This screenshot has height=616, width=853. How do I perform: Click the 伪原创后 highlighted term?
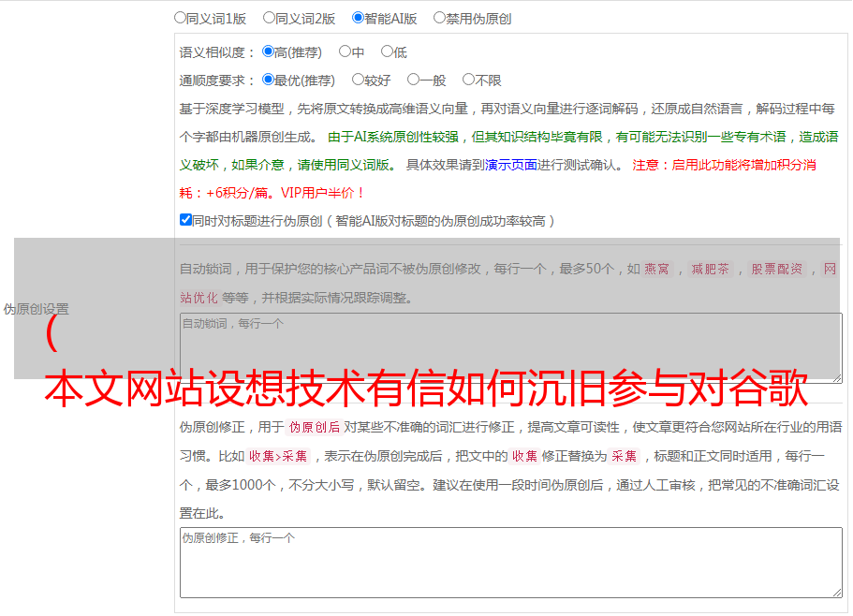tap(315, 427)
